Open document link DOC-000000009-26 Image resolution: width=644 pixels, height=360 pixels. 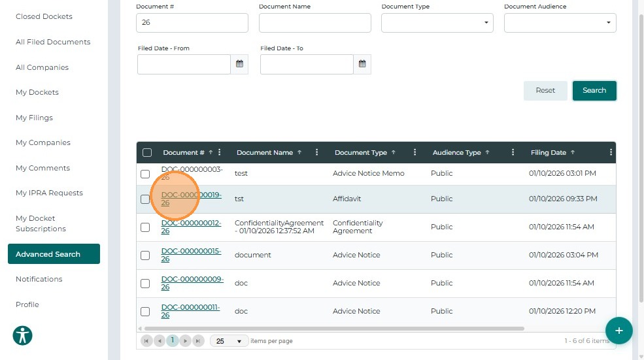192,283
